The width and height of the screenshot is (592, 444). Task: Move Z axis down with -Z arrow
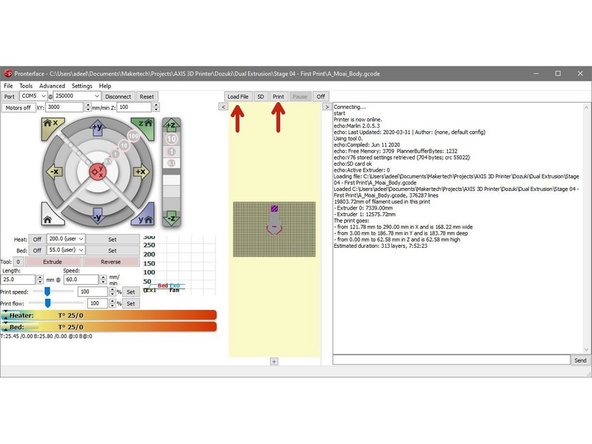[171, 218]
